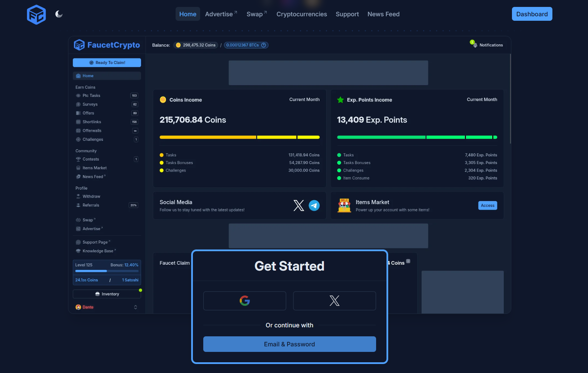
Task: Click the Shortlinks icon in Earn Coins
Action: tap(78, 122)
